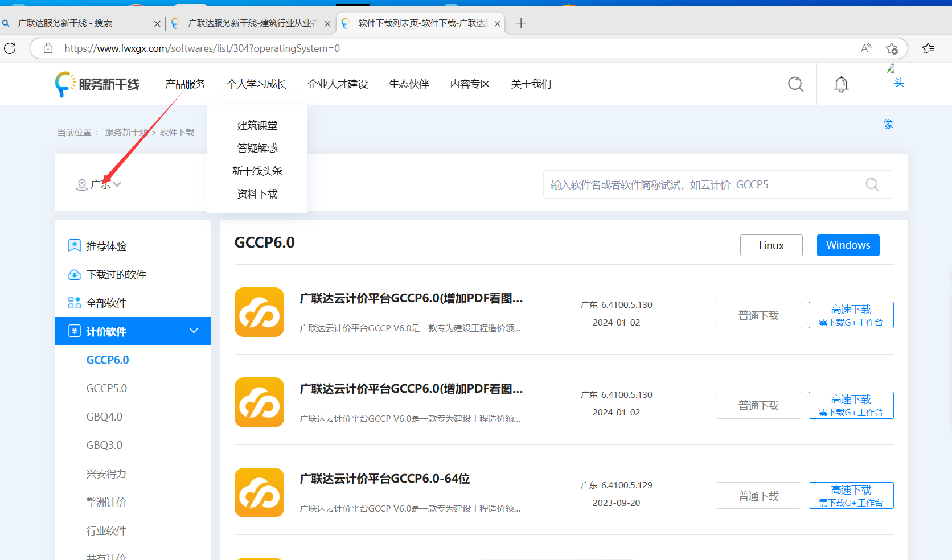Click the 服务新干线 site logo
The height and width of the screenshot is (560, 952).
97,84
